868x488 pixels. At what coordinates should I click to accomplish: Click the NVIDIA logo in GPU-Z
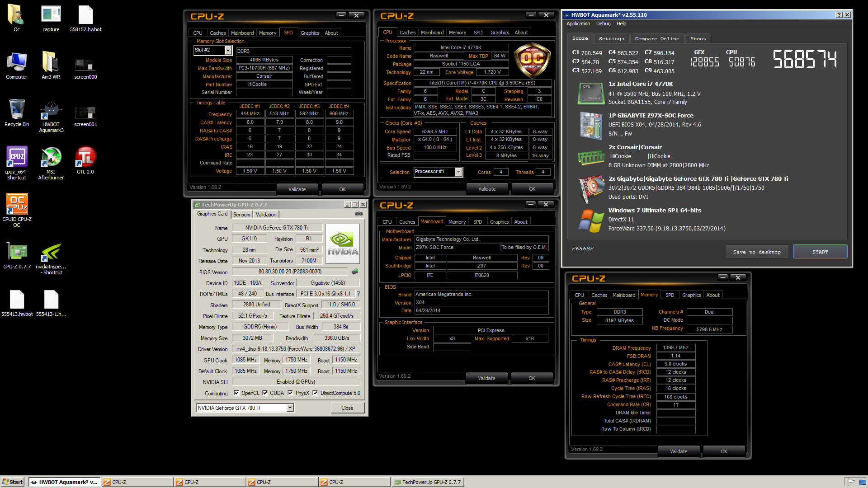click(x=343, y=244)
